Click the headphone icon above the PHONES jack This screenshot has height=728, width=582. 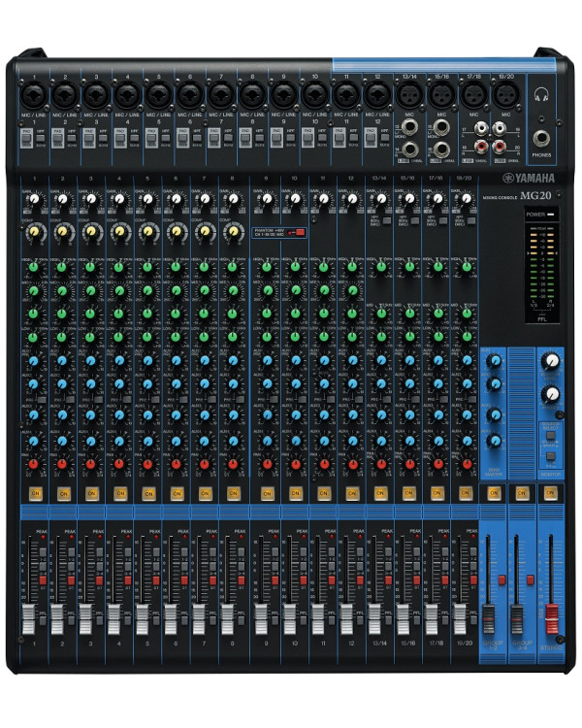click(541, 95)
